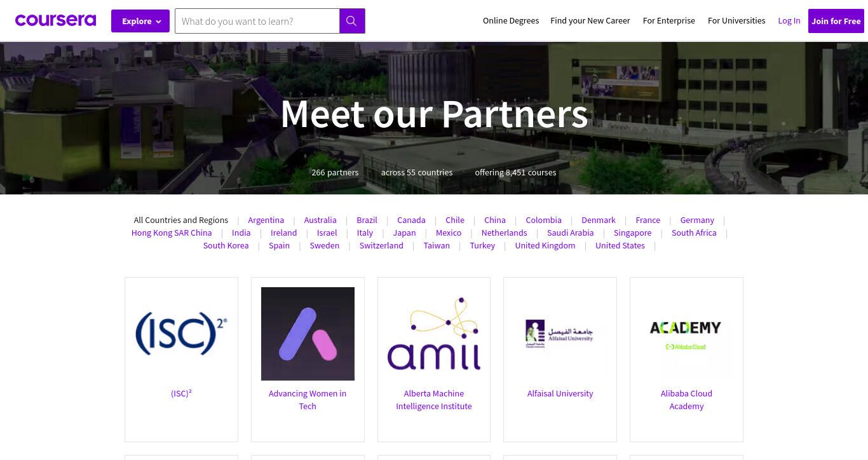
Task: Choose the Switzerland country filter
Action: (381, 245)
